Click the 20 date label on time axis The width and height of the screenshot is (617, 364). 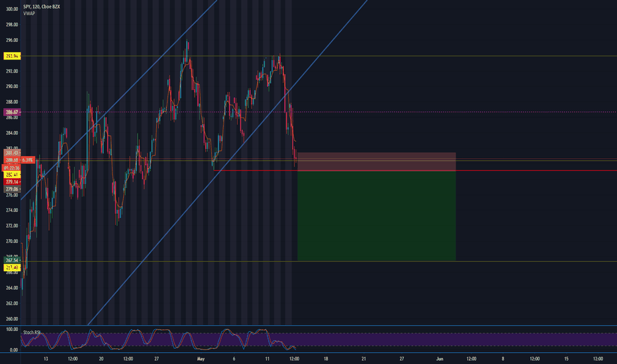click(x=101, y=359)
